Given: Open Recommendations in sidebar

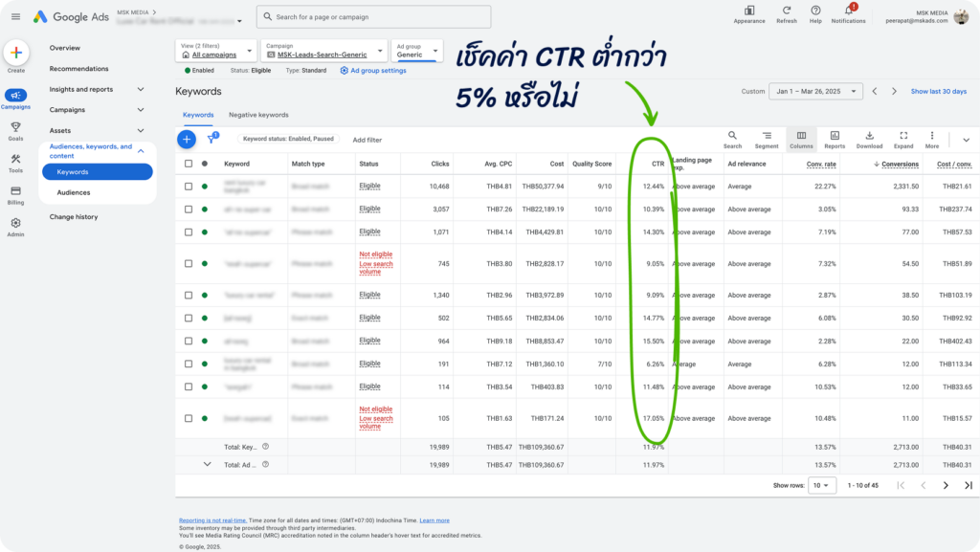Looking at the screenshot, I should pos(78,69).
